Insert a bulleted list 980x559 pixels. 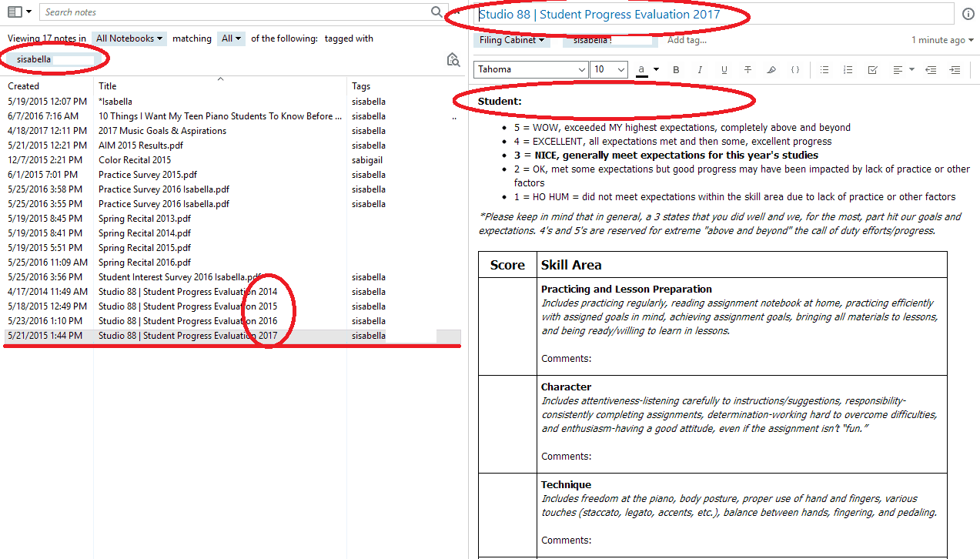tap(824, 70)
